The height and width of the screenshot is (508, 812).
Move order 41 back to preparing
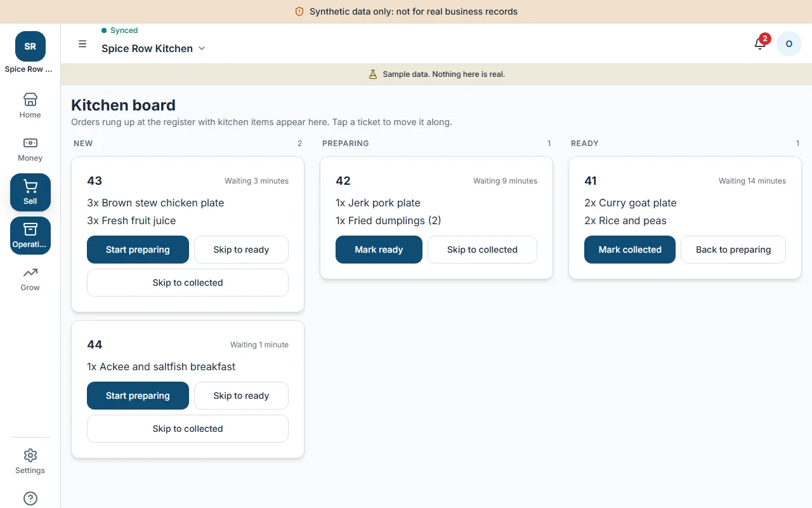[733, 250]
